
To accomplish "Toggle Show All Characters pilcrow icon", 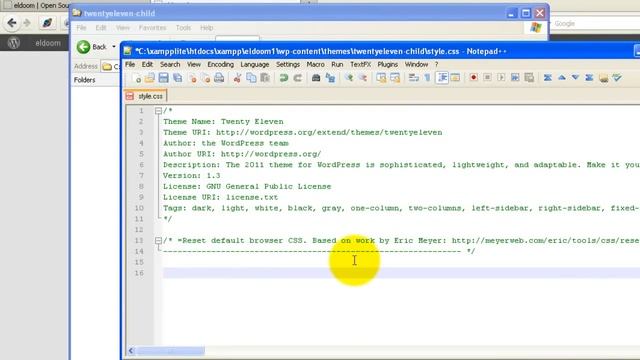I will click(x=427, y=78).
